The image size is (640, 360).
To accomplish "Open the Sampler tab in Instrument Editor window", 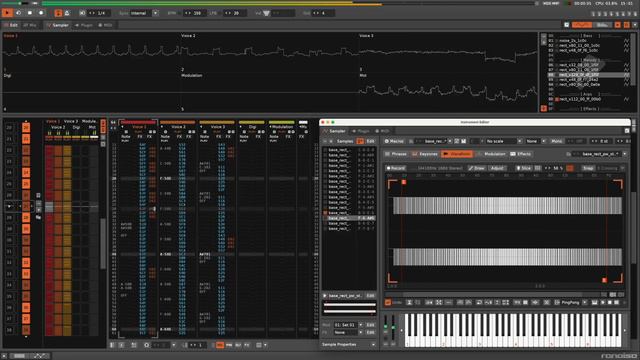I will point(335,131).
